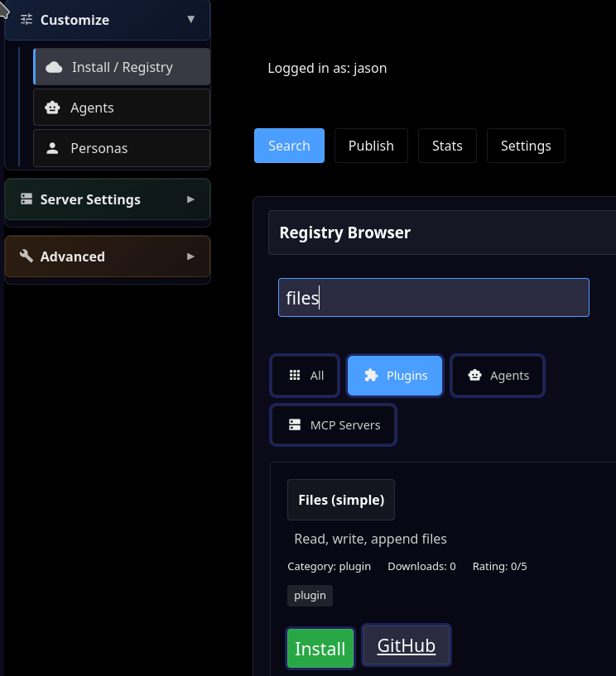This screenshot has height=676, width=616.
Task: Collapse the Customize section arrow
Action: point(191,19)
